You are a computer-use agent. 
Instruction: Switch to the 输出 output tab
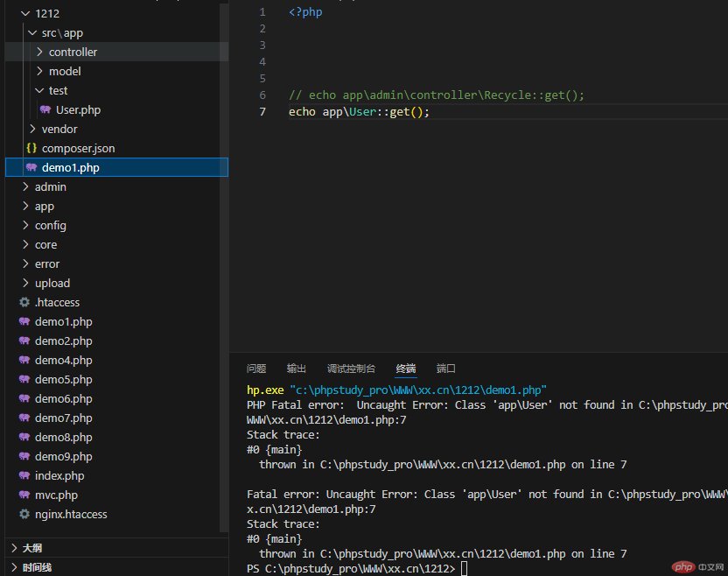pyautogui.click(x=297, y=369)
